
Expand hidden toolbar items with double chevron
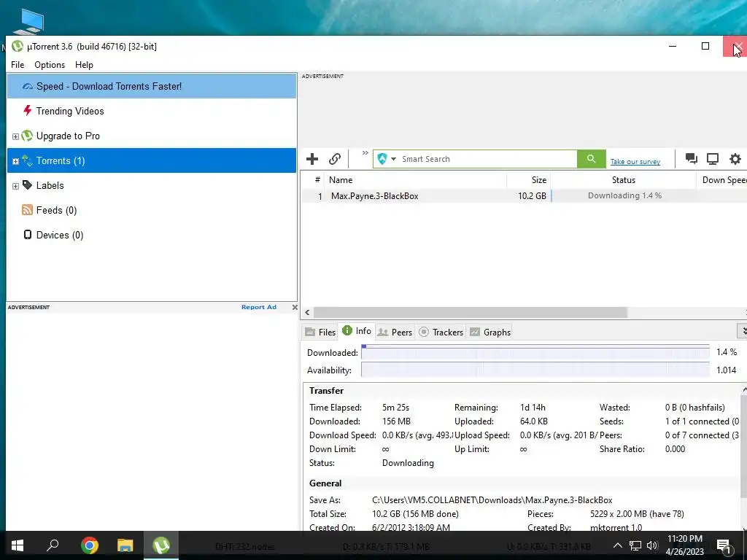click(x=365, y=153)
